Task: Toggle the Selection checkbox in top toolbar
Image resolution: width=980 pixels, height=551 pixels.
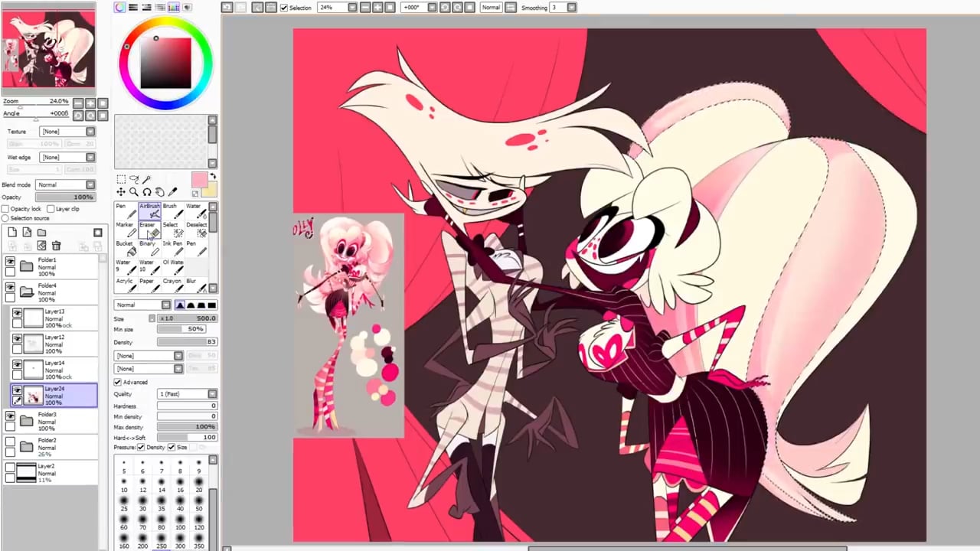Action: tap(284, 8)
